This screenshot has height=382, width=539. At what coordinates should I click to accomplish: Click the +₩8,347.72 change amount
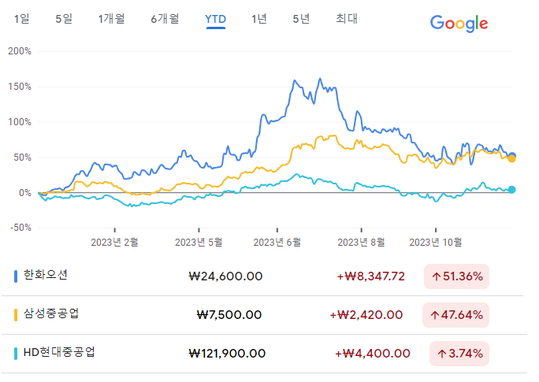371,276
